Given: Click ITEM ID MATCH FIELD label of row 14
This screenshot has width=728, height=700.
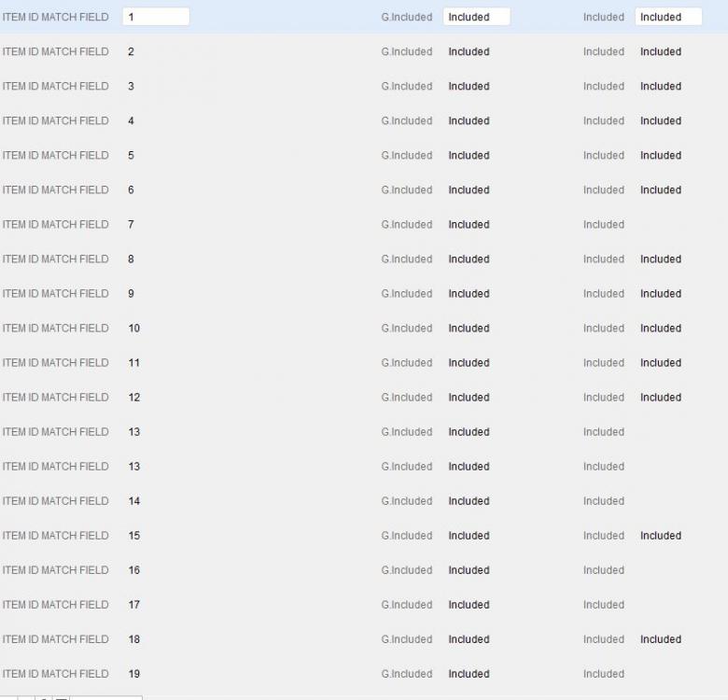Looking at the screenshot, I should tap(55, 501).
